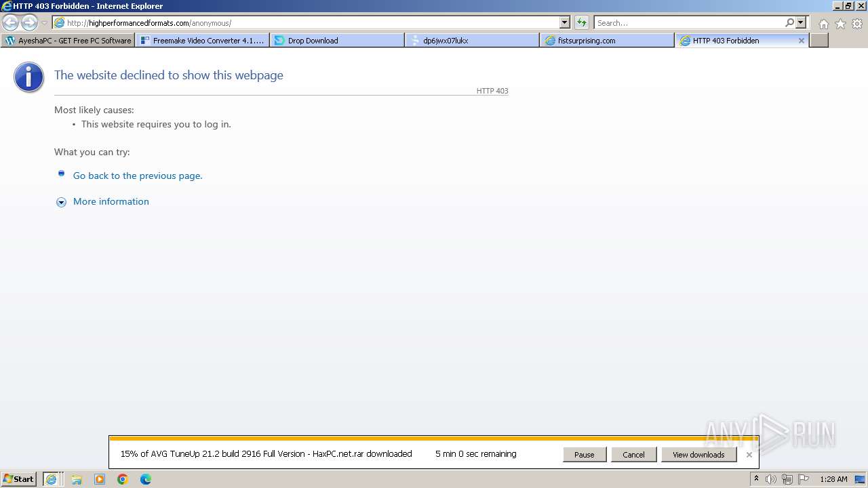Close the download notification bar

pos(749,455)
